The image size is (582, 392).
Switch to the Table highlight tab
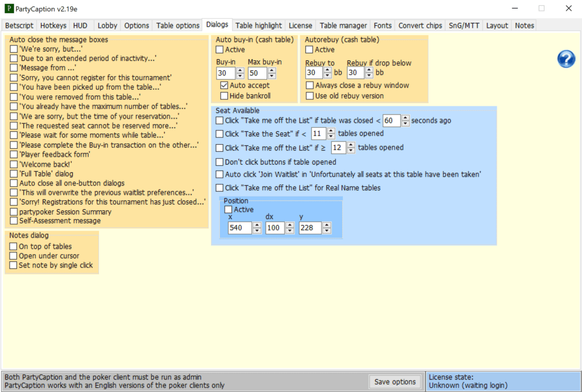coord(259,26)
